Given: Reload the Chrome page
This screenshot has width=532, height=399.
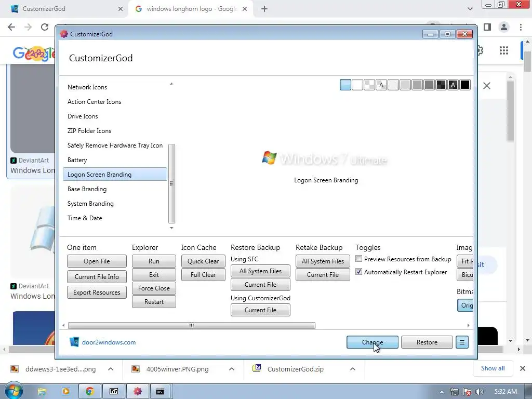Looking at the screenshot, I should tap(45, 27).
